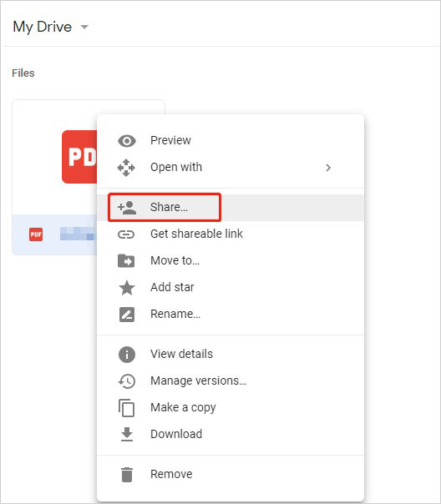This screenshot has width=441, height=504.
Task: Select View details entry
Action: click(231, 354)
